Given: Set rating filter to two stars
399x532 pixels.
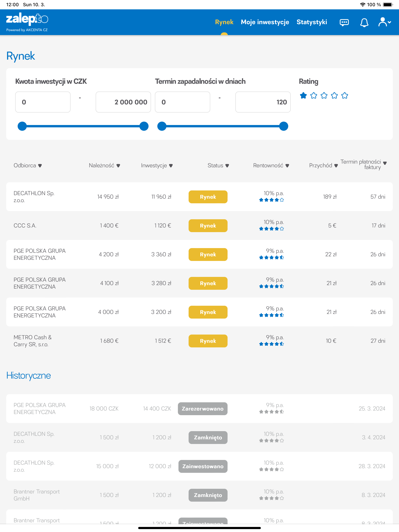Looking at the screenshot, I should click(313, 95).
